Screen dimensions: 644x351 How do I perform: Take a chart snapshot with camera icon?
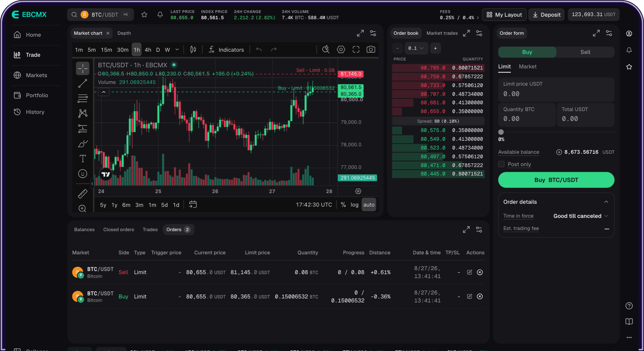tap(371, 50)
